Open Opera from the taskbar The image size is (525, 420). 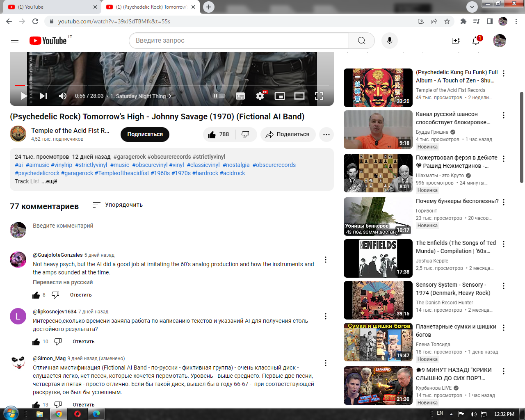tap(78, 414)
